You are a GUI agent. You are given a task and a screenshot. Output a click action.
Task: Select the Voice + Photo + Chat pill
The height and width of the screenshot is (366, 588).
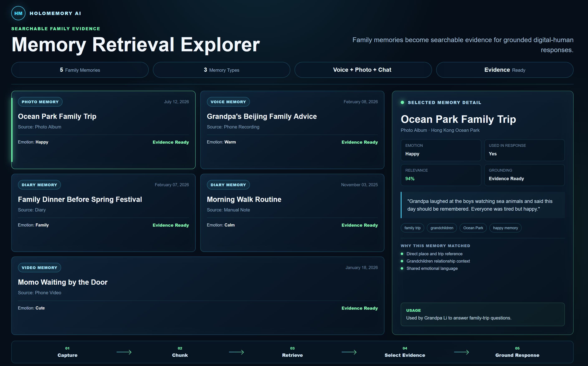point(363,70)
